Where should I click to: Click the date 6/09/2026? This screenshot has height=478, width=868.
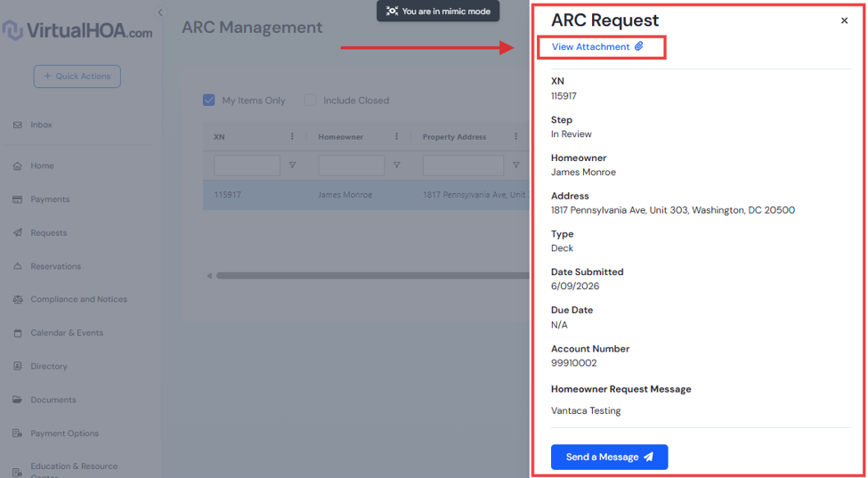pos(575,286)
